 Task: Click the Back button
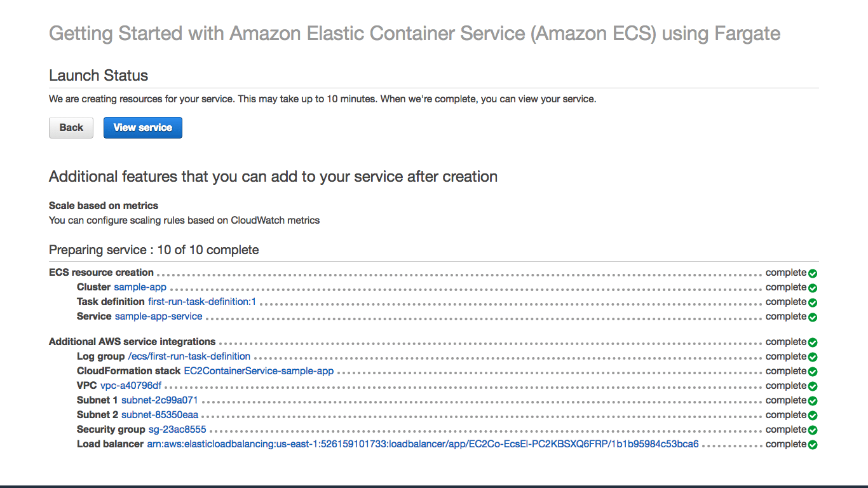[71, 128]
